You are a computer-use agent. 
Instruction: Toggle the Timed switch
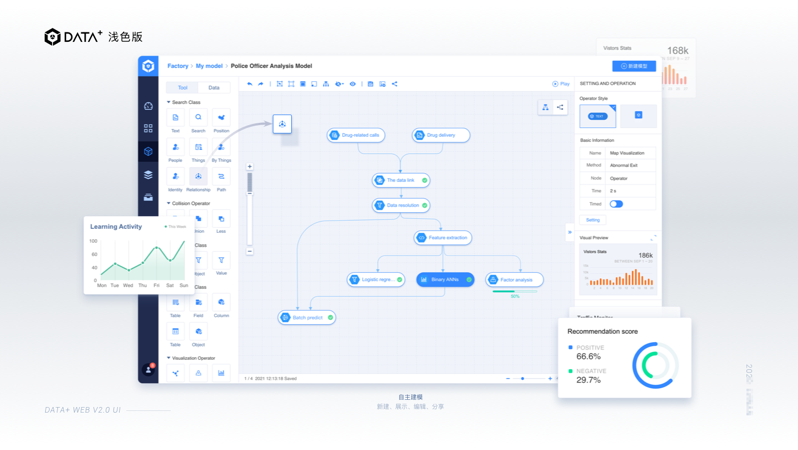pos(616,204)
